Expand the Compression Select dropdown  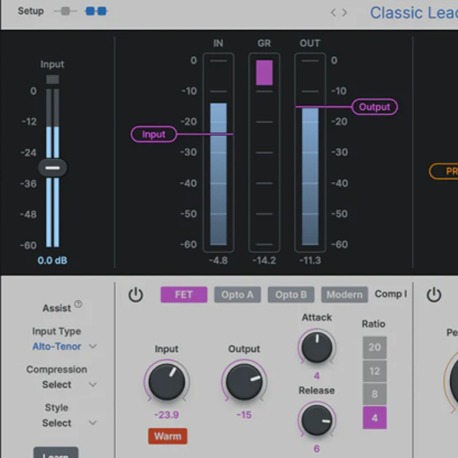(69, 384)
